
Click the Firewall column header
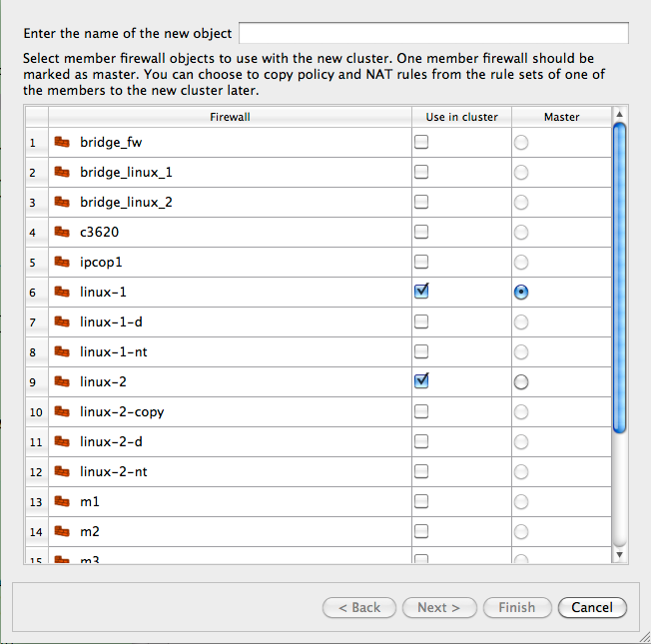pyautogui.click(x=230, y=117)
